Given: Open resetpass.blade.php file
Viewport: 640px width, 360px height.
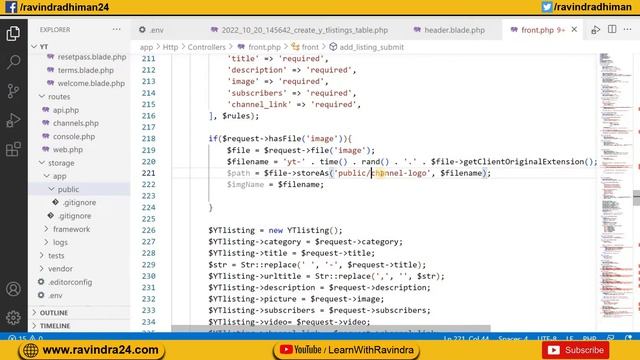Looking at the screenshot, I should (91, 57).
